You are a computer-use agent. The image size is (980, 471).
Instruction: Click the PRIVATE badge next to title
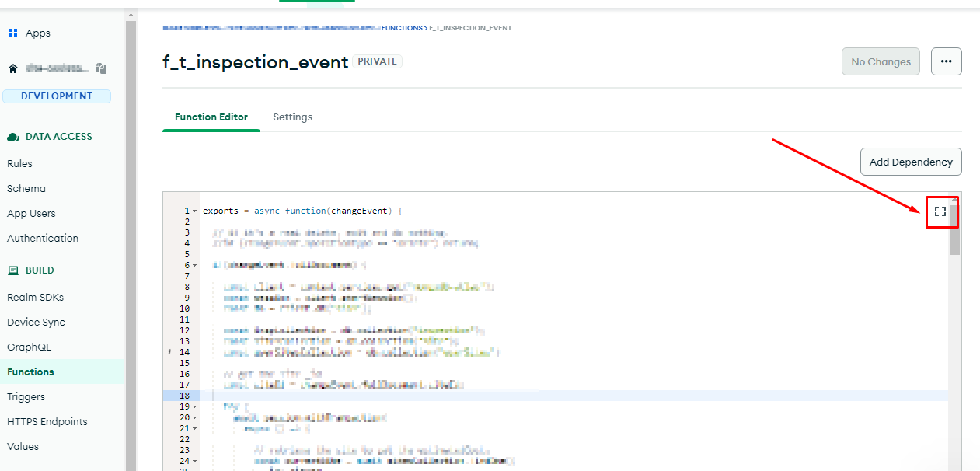point(378,61)
